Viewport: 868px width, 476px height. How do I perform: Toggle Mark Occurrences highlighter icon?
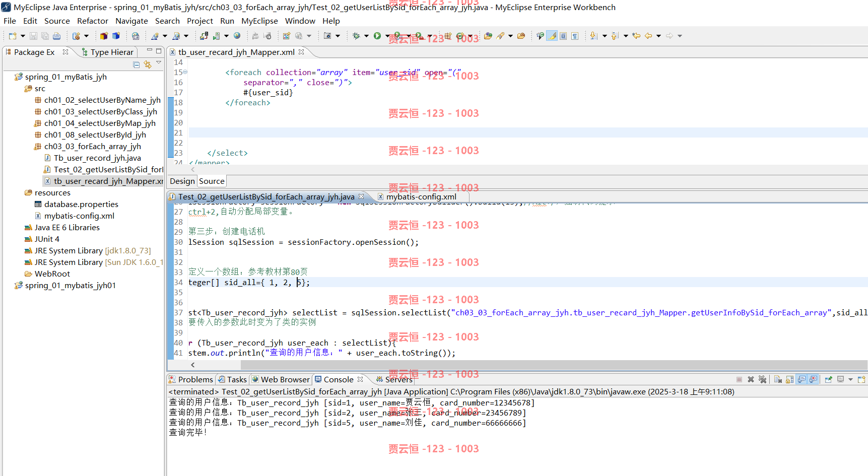coord(553,36)
